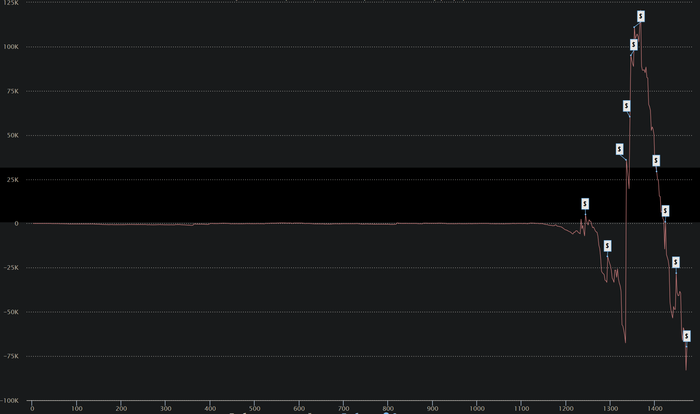Open the $ marker near x-value 1290 below zero

pyautogui.click(x=607, y=246)
